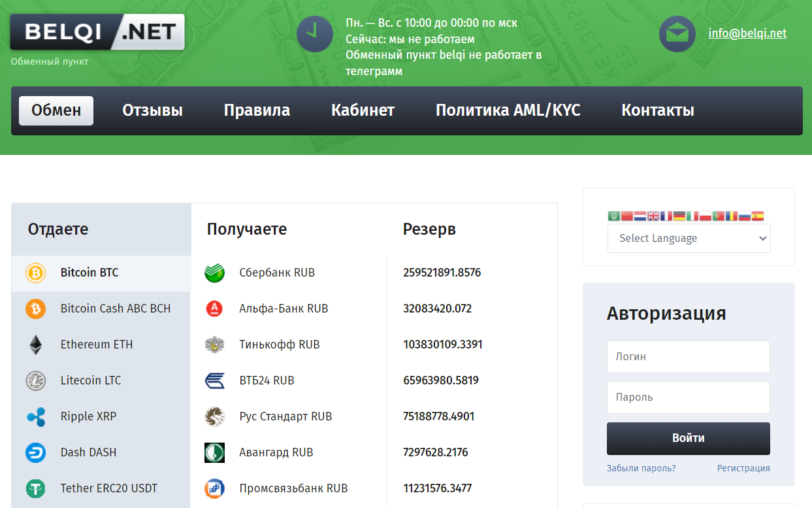Go to the Контакты menu item
The height and width of the screenshot is (508, 812).
tap(657, 110)
